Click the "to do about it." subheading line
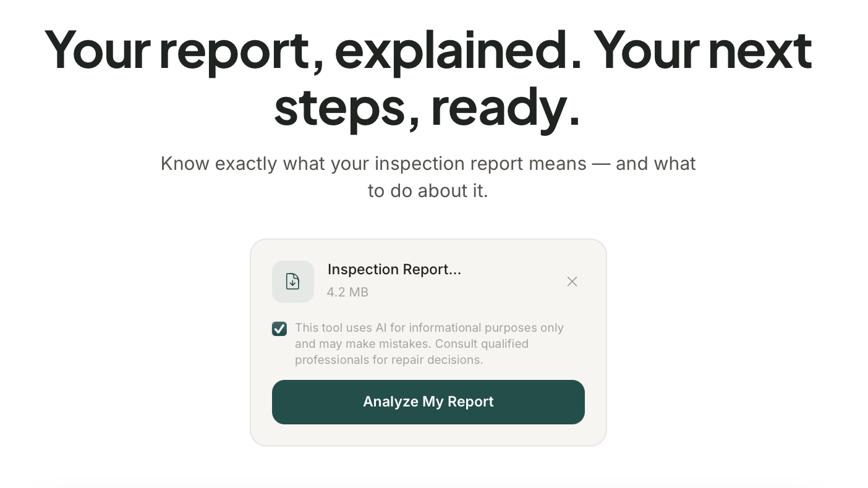 (x=428, y=191)
